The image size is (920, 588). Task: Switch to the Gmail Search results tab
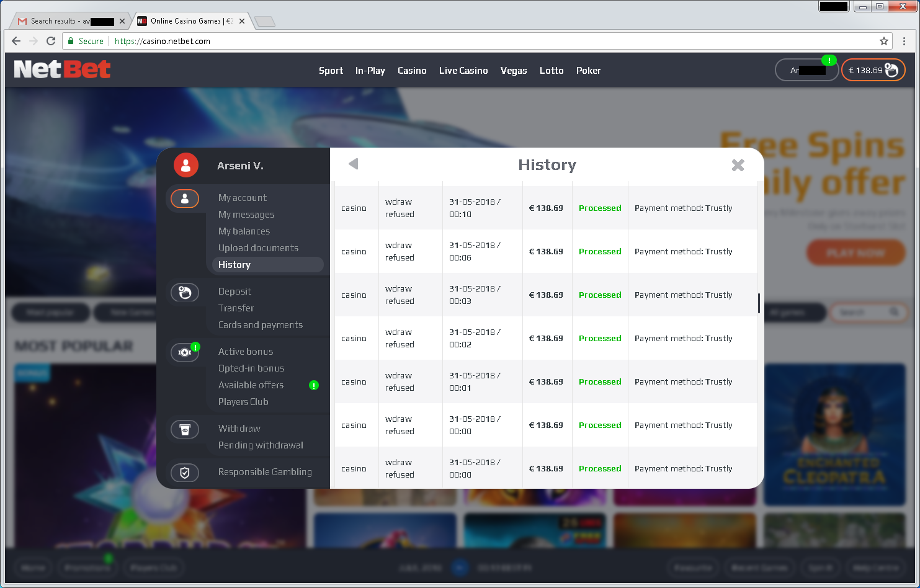pos(69,21)
